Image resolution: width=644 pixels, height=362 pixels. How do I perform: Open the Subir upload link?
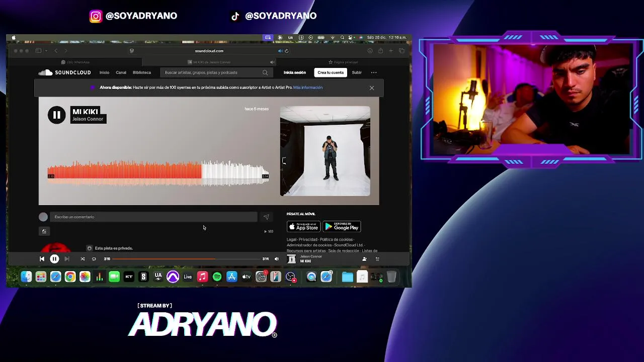point(357,72)
